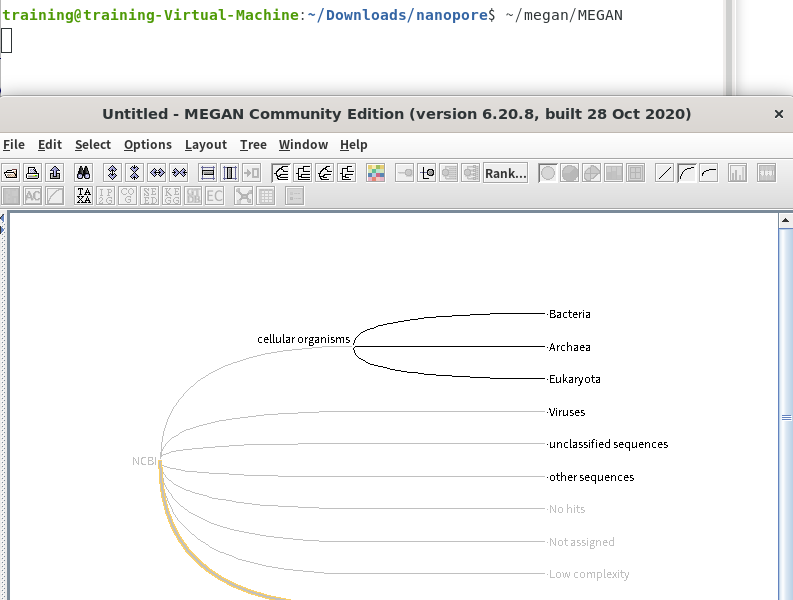Select the unclassified sequences node
Screen dimensions: 793x600
pyautogui.click(x=608, y=444)
